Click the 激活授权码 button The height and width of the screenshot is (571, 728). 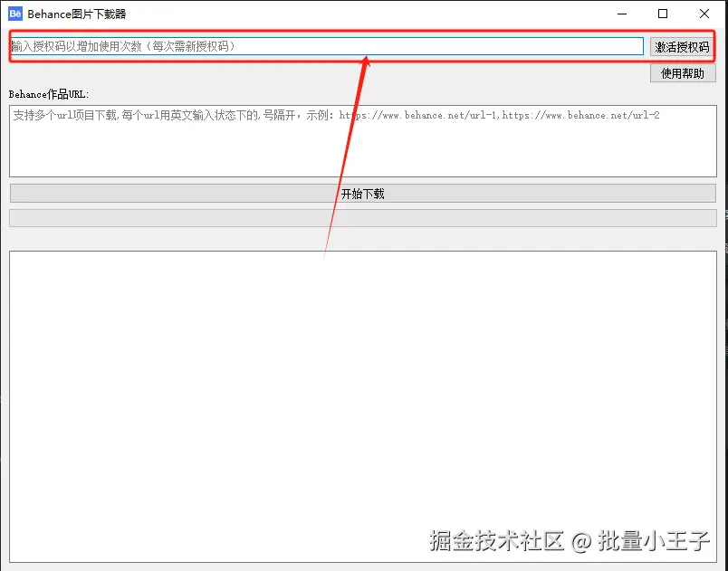pos(682,47)
